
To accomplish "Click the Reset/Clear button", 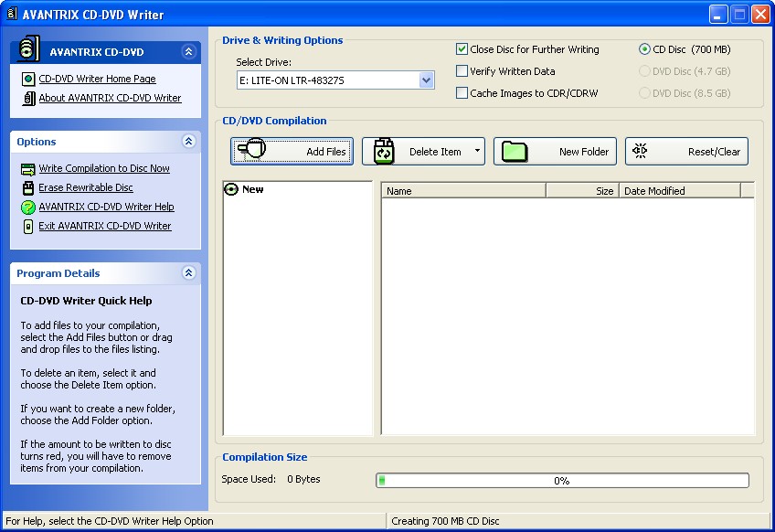I will [686, 152].
